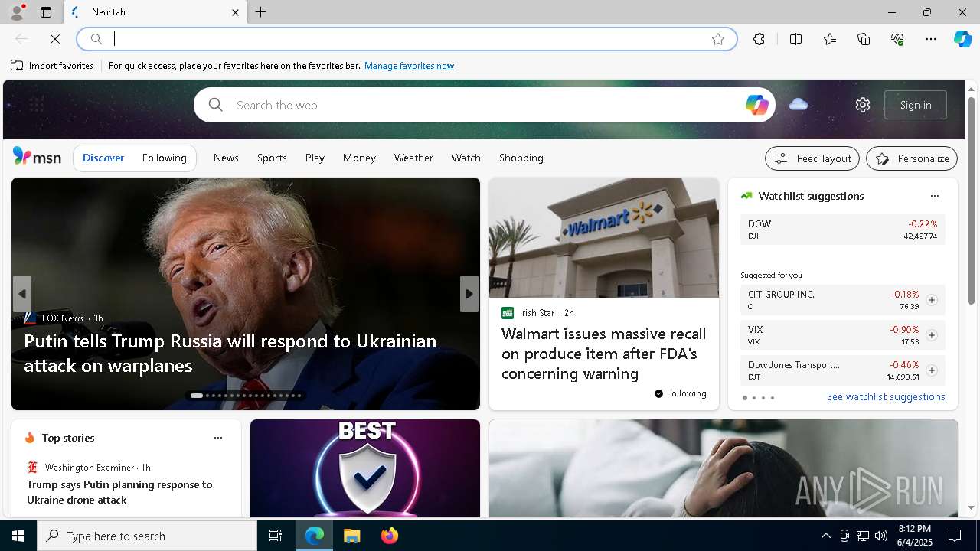Open the Copilot sidebar icon
This screenshot has width=980, height=551.
[x=962, y=39]
